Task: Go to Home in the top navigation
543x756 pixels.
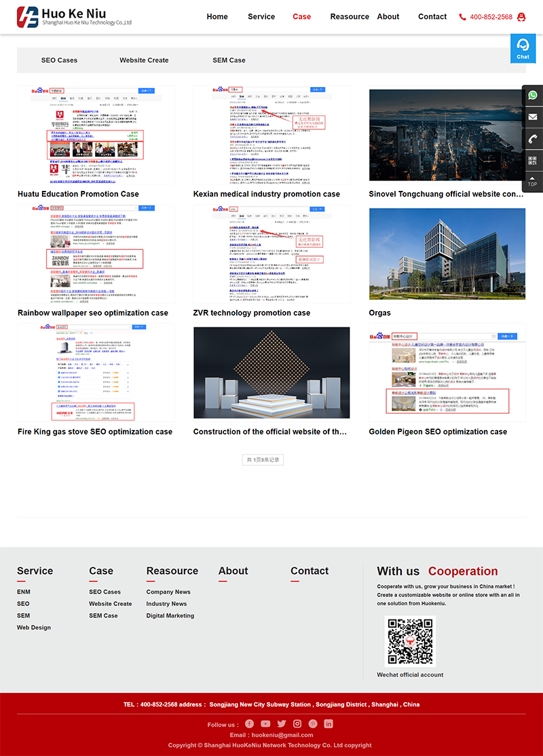Action: click(217, 17)
